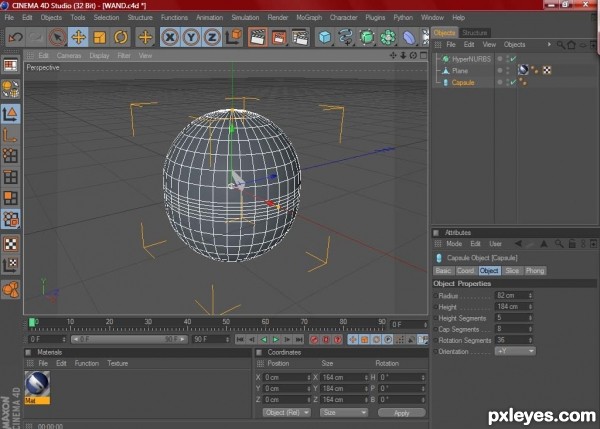The width and height of the screenshot is (600, 429).
Task: Select HyperNURBS in object manager
Action: click(x=471, y=59)
